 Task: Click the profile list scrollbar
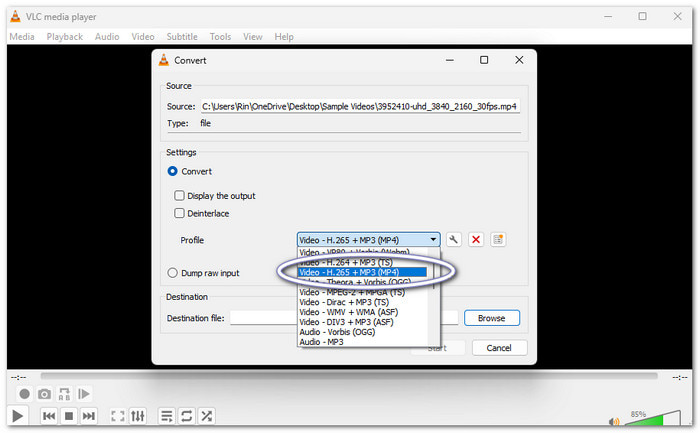point(433,297)
